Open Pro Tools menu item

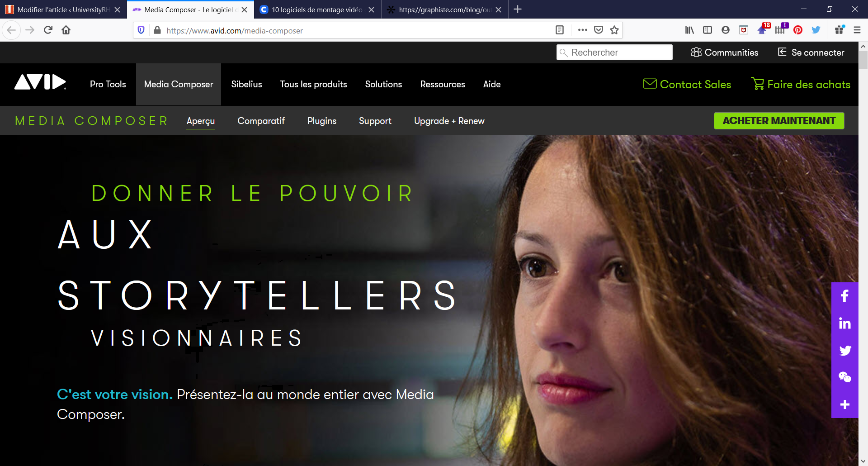108,84
